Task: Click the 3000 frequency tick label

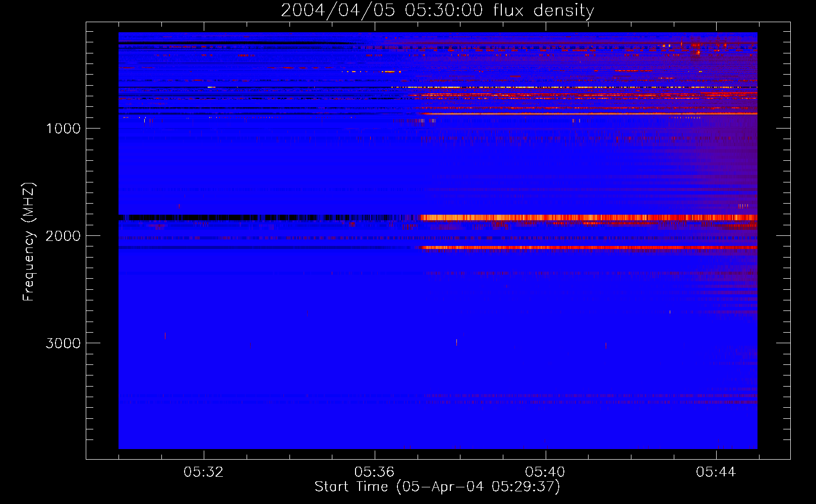Action: pos(63,343)
